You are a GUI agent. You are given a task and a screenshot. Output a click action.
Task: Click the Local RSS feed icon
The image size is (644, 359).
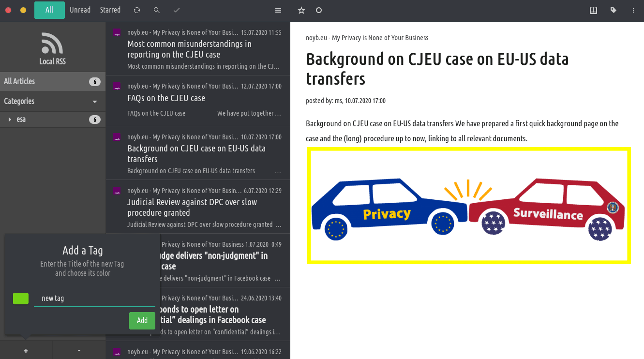coord(52,44)
